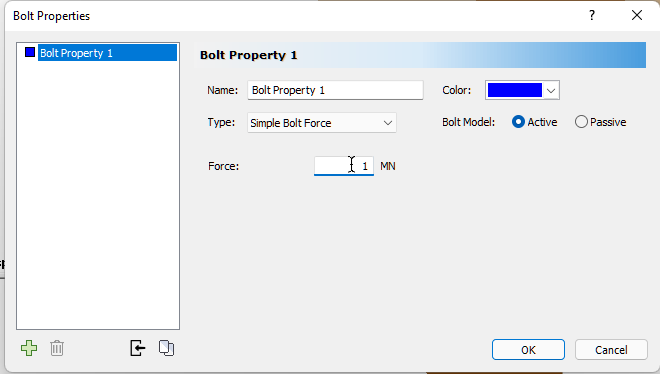Open the help question mark button
The image size is (660, 374).
(592, 16)
